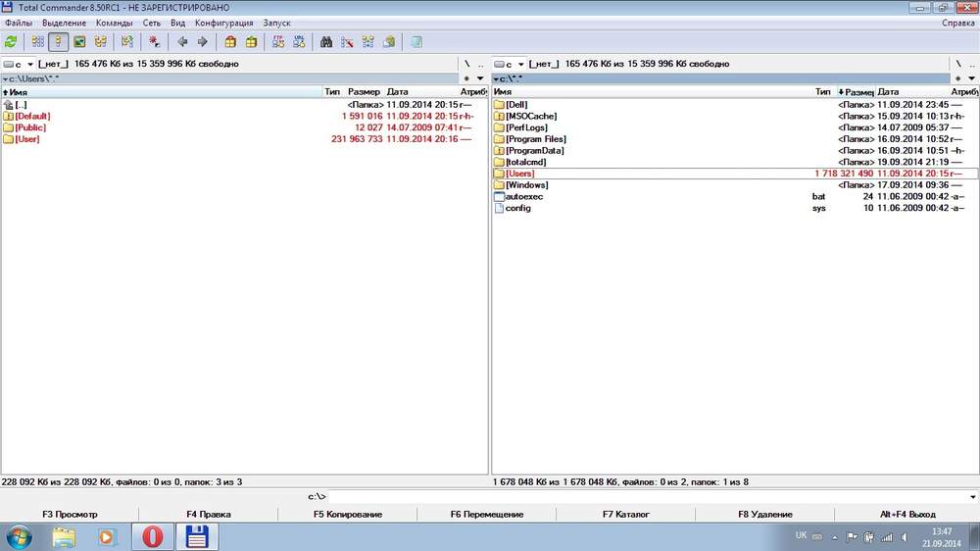Click the tree icon with green arrows
The width and height of the screenshot is (980, 551).
126,42
